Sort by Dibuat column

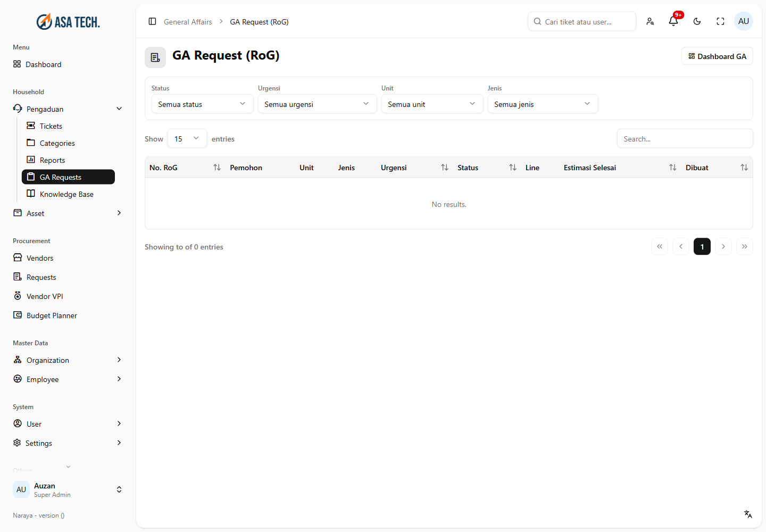(x=744, y=168)
